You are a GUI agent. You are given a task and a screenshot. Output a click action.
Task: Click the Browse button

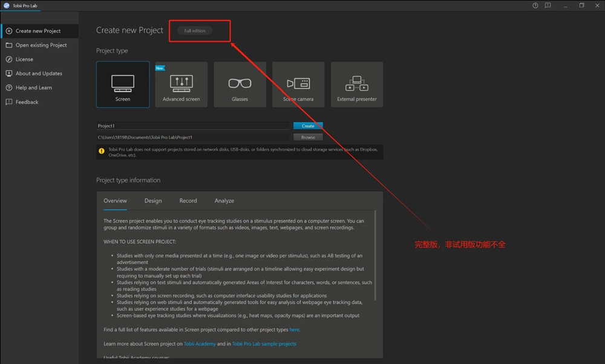[x=308, y=137]
